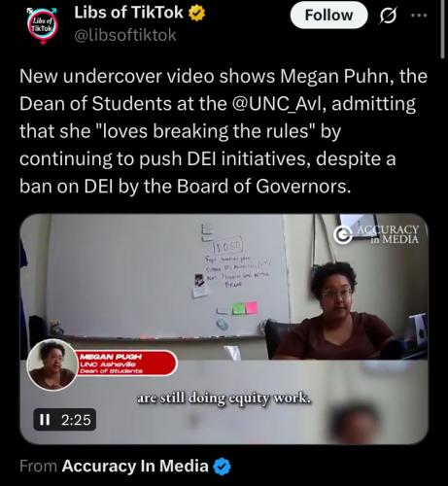Open the three-dot more options menu
This screenshot has width=448, height=486.
[x=419, y=16]
